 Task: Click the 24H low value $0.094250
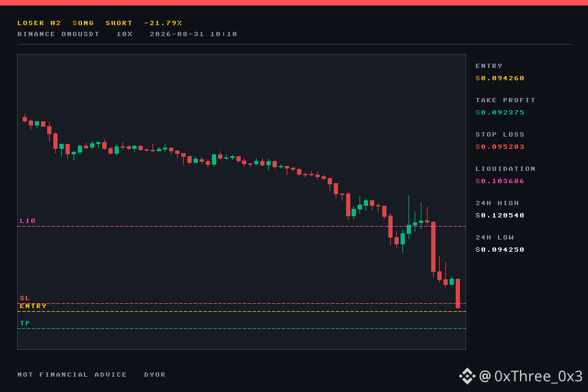coord(500,249)
